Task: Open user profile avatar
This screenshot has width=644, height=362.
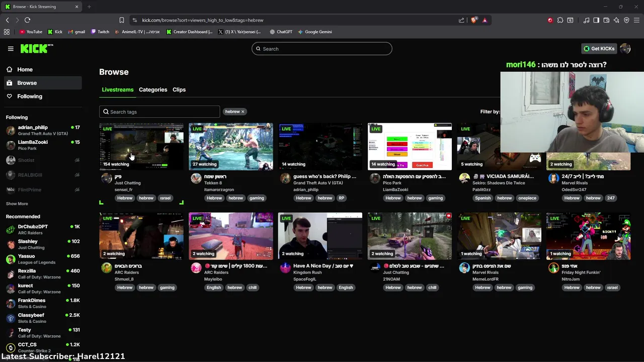Action: point(625,49)
